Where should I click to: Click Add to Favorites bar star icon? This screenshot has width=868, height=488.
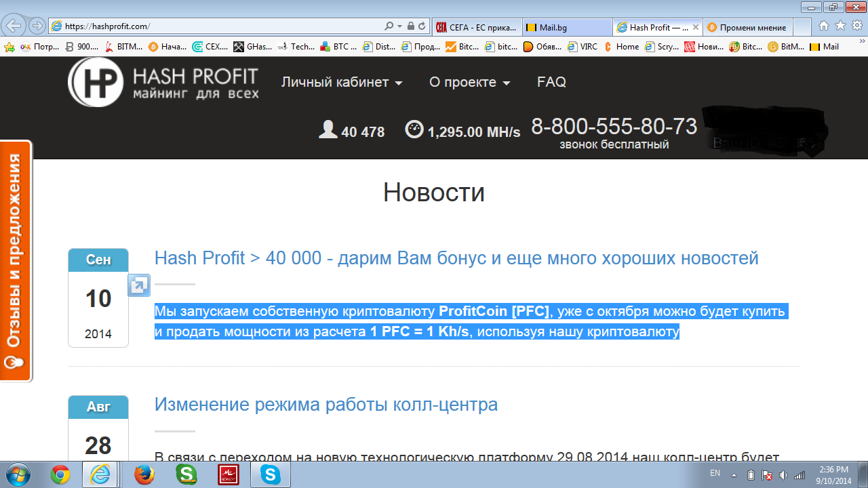9,47
